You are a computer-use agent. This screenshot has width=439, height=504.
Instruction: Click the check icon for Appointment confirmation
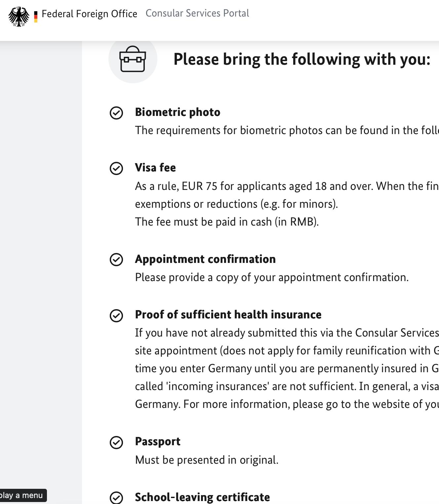coord(116,260)
